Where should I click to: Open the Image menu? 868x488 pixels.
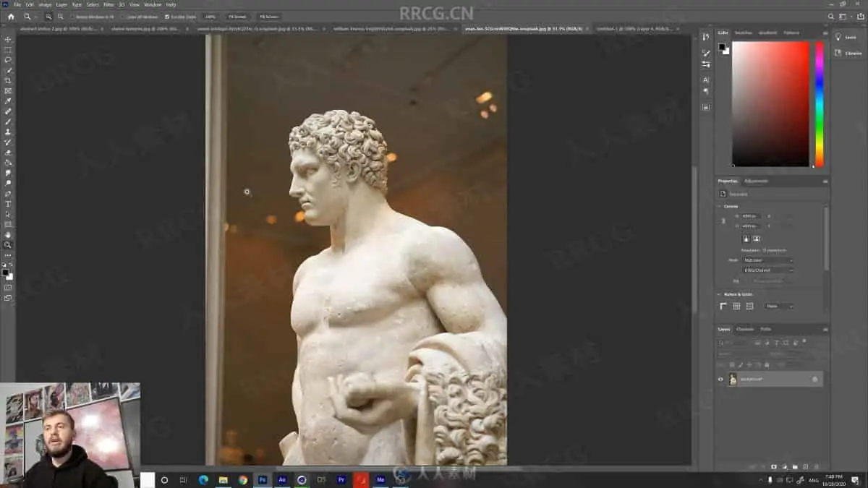pos(45,4)
